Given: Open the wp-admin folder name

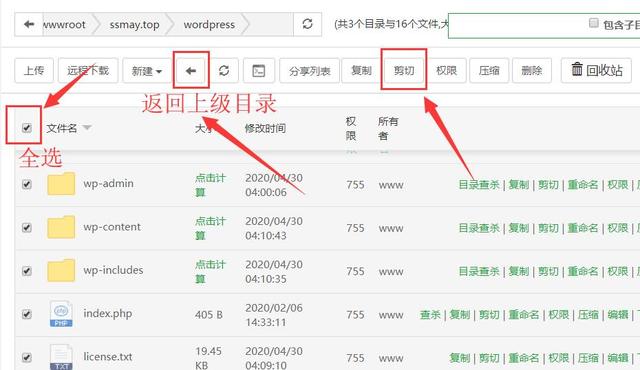Looking at the screenshot, I should click(109, 184).
